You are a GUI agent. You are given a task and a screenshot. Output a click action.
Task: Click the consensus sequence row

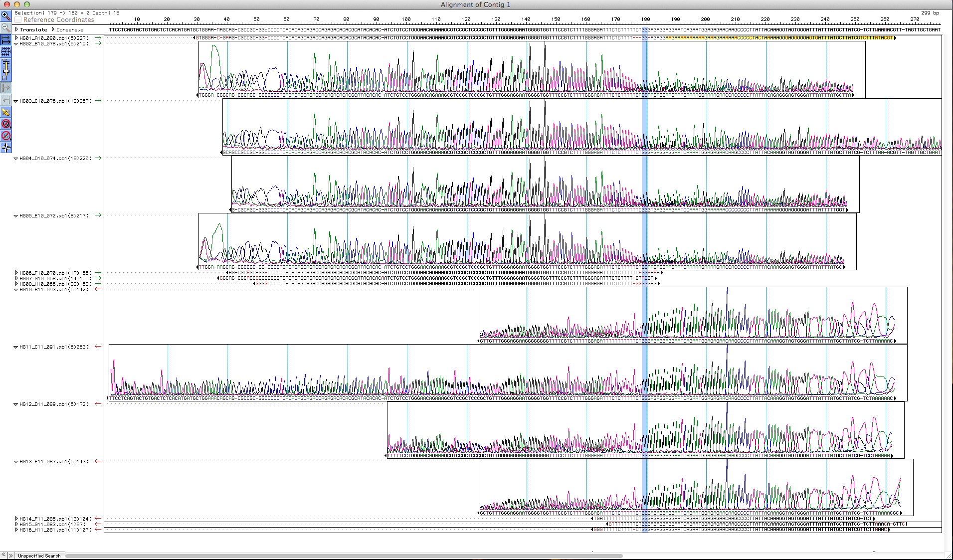[525, 30]
